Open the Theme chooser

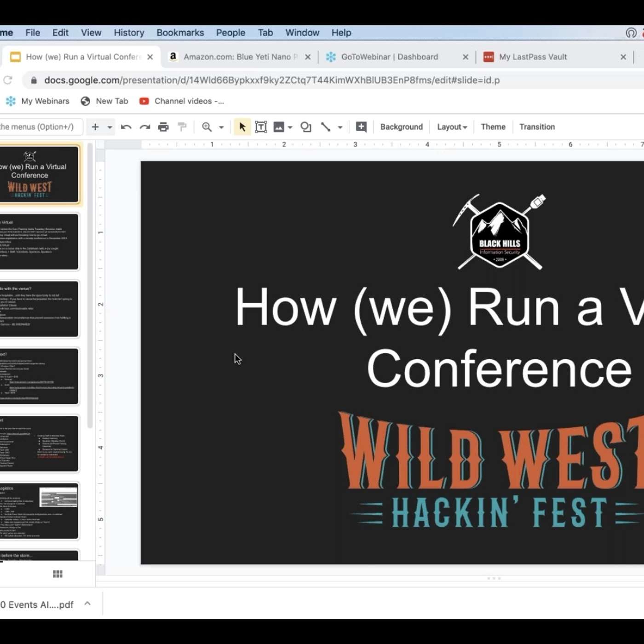(x=493, y=126)
